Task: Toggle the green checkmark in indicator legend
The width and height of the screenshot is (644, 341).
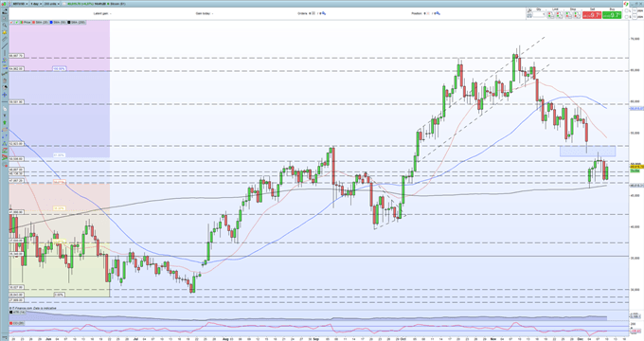Action: tap(17, 22)
